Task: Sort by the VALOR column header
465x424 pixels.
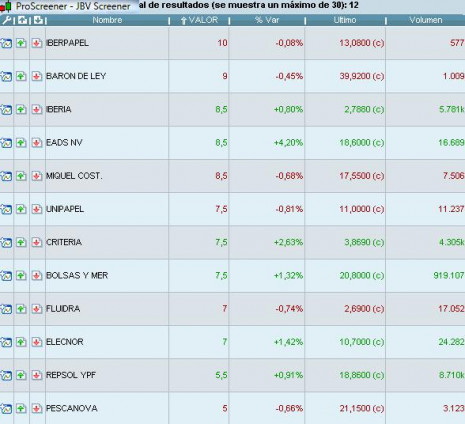Action: point(200,20)
